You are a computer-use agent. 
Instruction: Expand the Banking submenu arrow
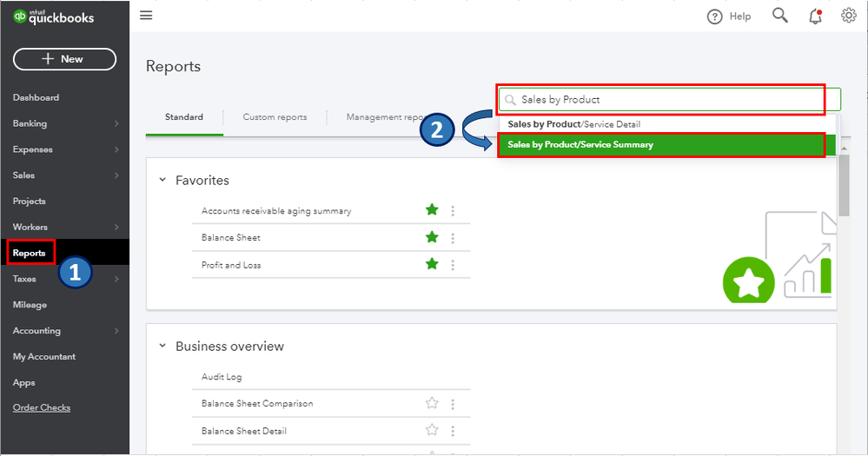coord(116,124)
